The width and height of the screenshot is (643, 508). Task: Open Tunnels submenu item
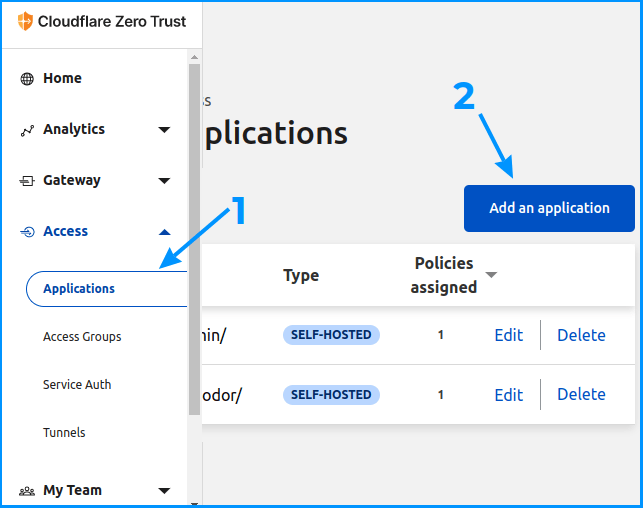(x=64, y=433)
